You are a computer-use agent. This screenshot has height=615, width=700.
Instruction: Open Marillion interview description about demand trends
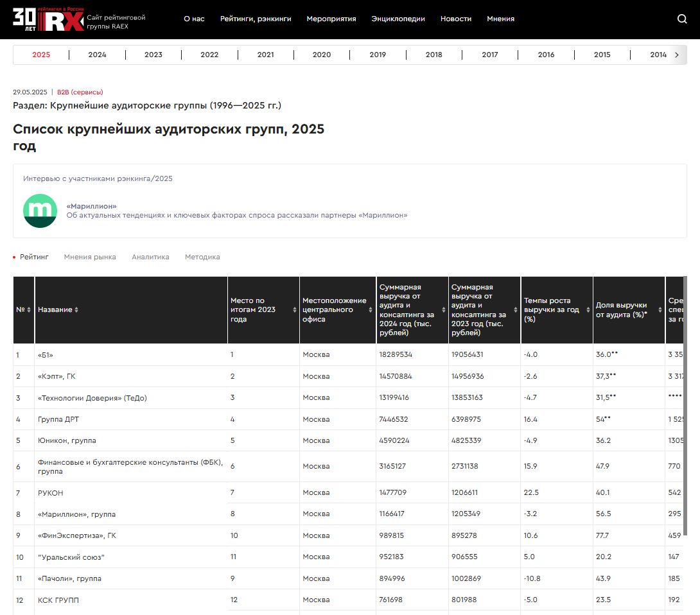coord(236,215)
